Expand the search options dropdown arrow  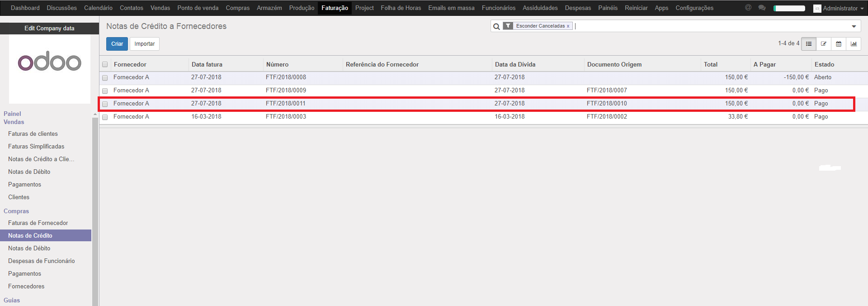pyautogui.click(x=854, y=26)
